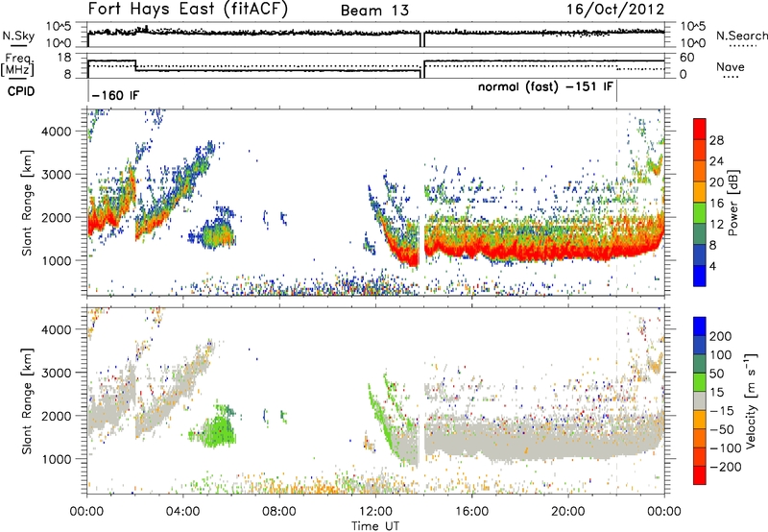The width and height of the screenshot is (768, 532).
Task: Click the '-160 IF' CPID annotation
Action: 115,95
